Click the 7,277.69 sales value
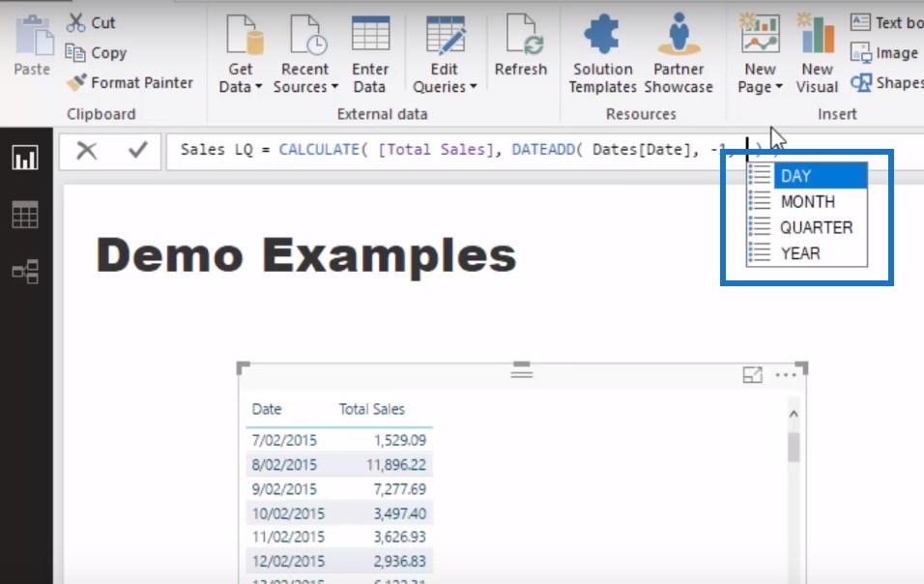 click(x=399, y=489)
